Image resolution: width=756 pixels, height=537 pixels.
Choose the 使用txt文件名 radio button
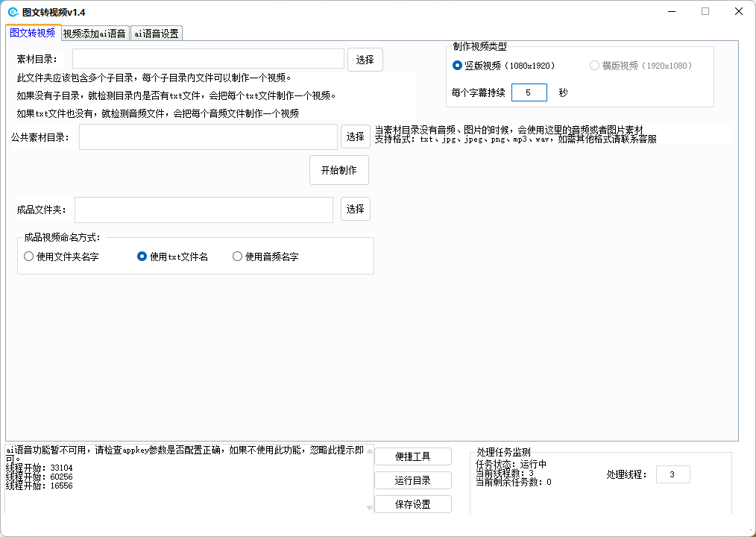tap(142, 257)
